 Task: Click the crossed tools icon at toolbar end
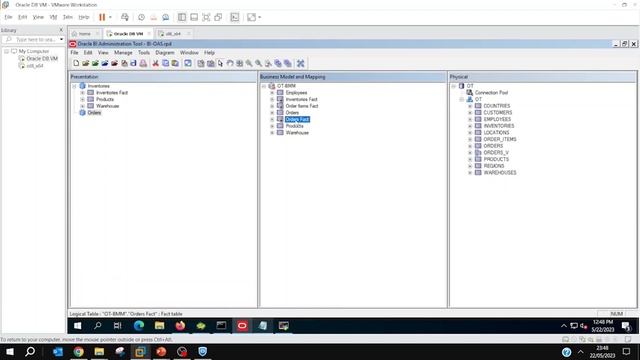(x=301, y=63)
